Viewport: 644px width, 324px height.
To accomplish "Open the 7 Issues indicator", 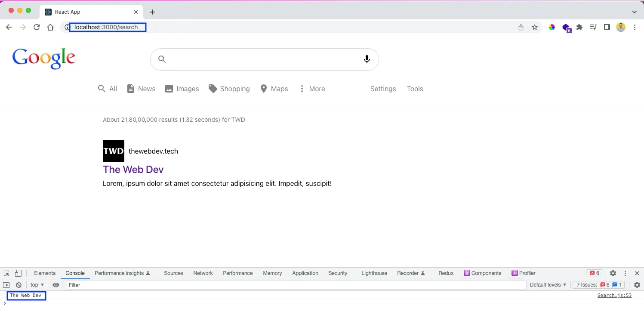I will point(599,285).
